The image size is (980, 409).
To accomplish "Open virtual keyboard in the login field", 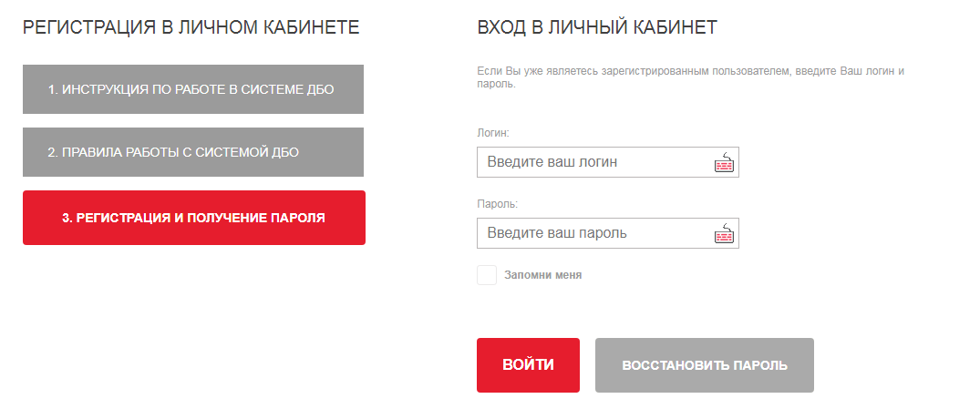I will [724, 163].
